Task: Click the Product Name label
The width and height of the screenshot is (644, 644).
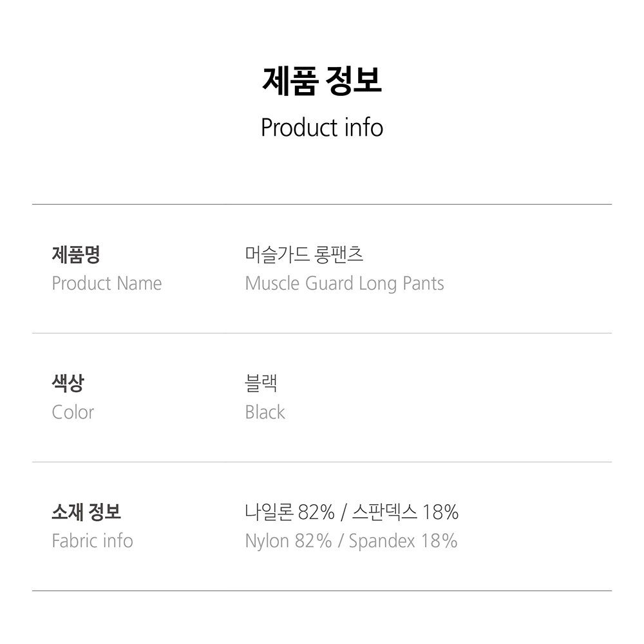Action: coord(106,283)
